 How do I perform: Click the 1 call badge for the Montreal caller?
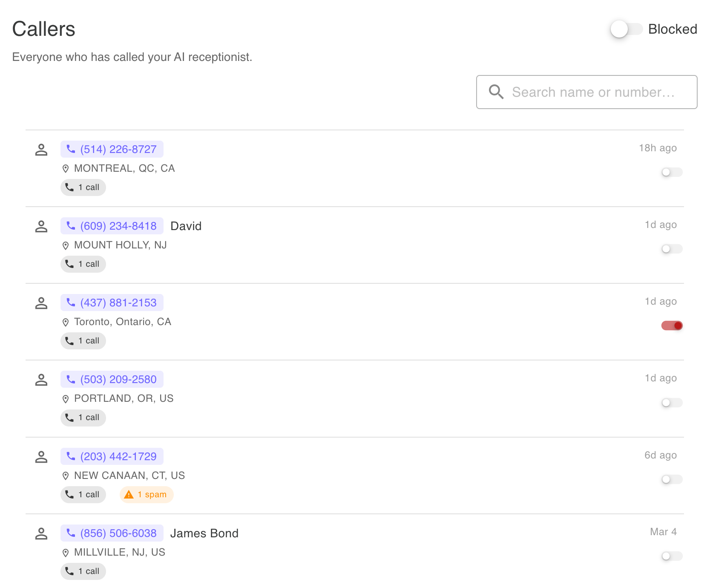click(83, 187)
